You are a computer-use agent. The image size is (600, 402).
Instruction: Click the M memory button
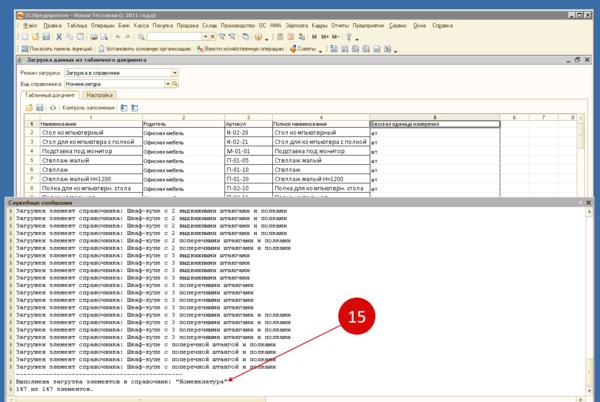coord(314,37)
